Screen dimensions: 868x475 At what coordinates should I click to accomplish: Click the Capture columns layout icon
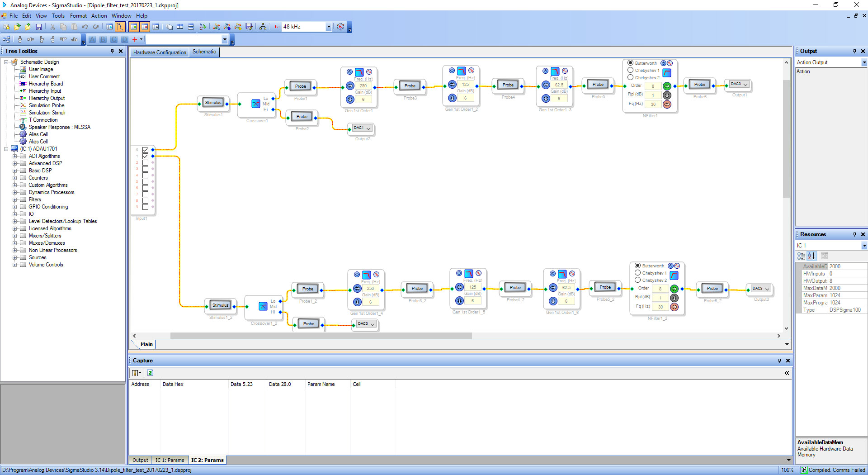136,373
